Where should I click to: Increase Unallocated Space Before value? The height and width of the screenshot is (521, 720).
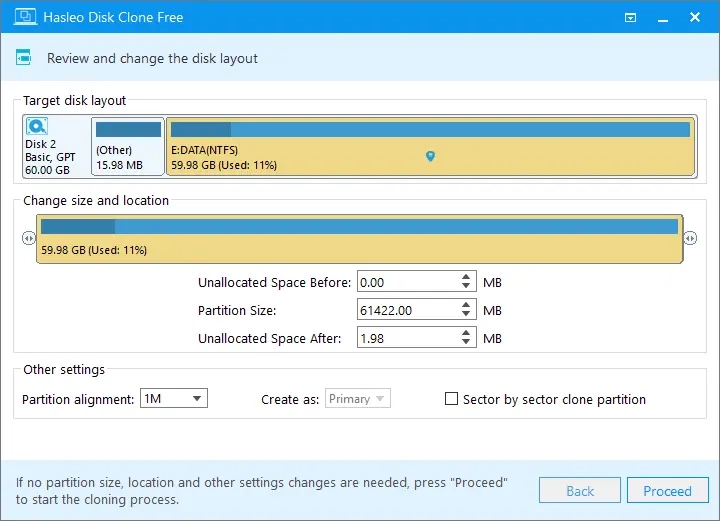[466, 277]
